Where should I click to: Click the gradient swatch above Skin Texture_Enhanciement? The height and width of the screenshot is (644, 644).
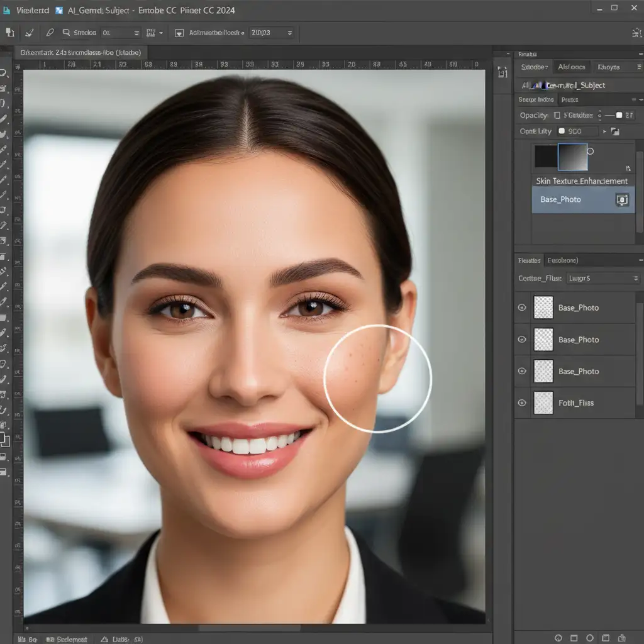click(572, 157)
